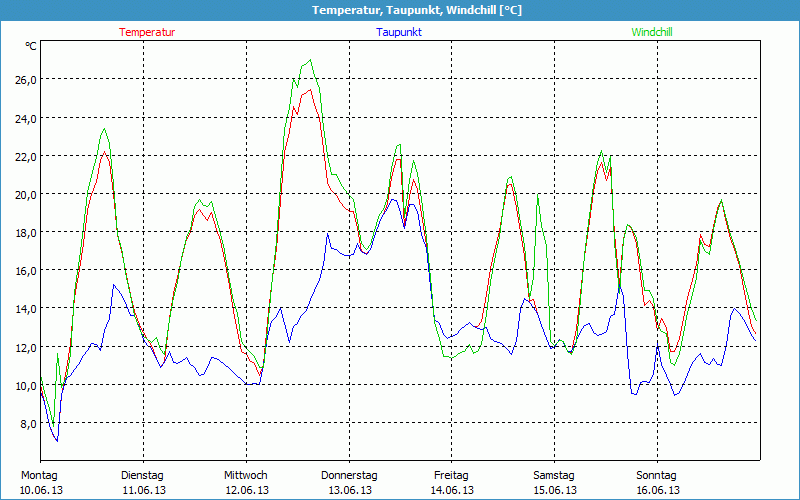Viewport: 800px width, 500px height.
Task: Click the chart title Temperatur, Taupunkt, Windchill
Action: 417,10
